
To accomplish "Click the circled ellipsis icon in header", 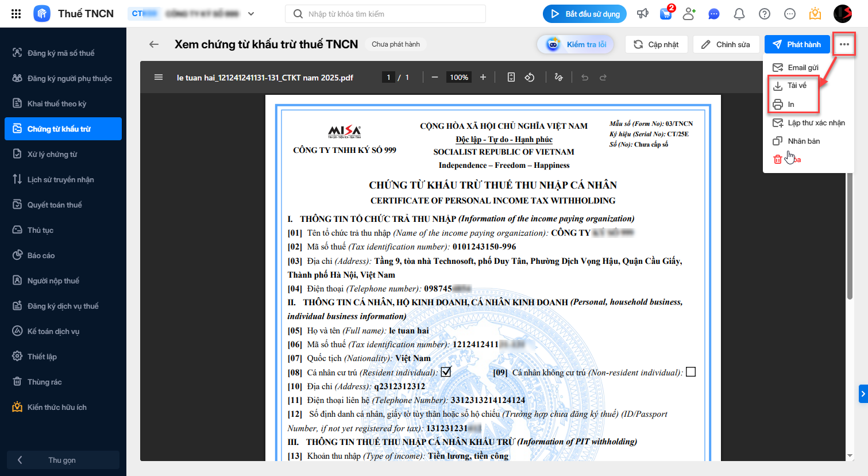I will click(790, 14).
